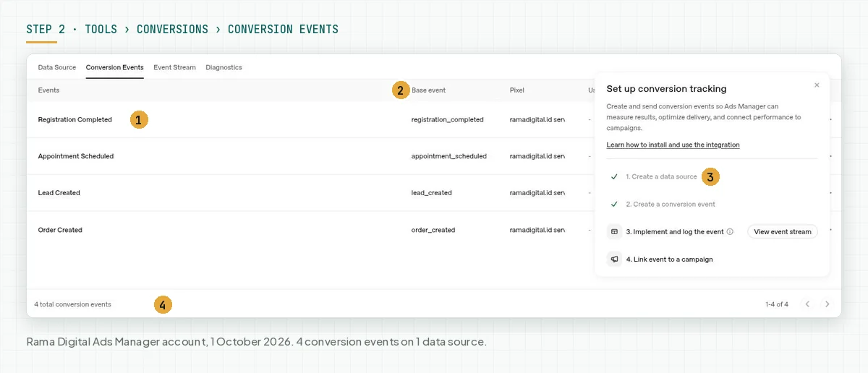Click the Set up conversion tracking heading
Viewport: 868px width, 373px height.
point(666,89)
